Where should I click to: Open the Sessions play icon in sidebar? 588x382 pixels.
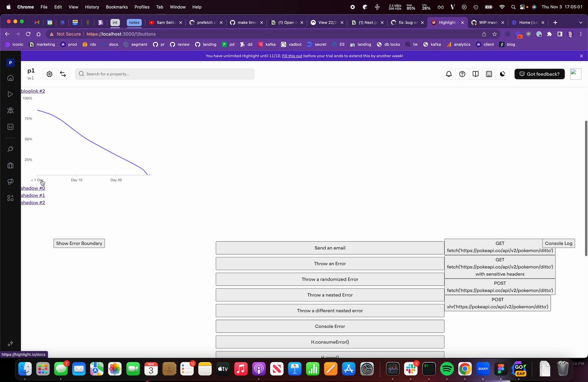pyautogui.click(x=11, y=94)
